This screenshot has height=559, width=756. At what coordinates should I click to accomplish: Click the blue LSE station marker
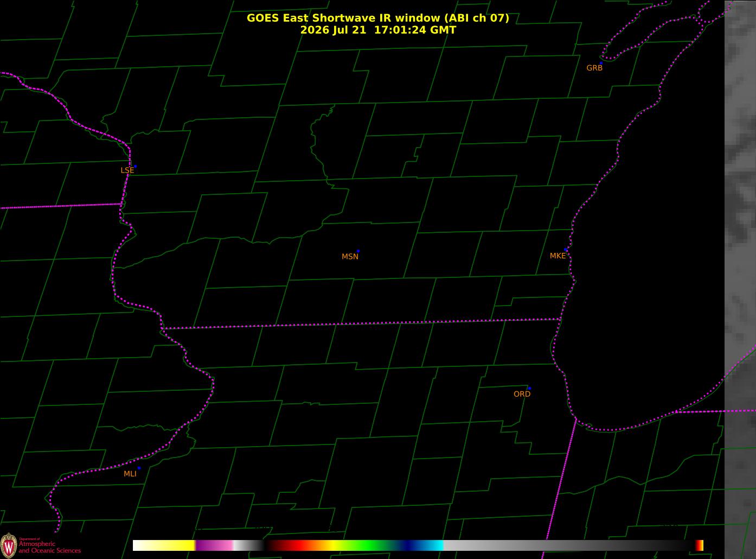point(135,166)
